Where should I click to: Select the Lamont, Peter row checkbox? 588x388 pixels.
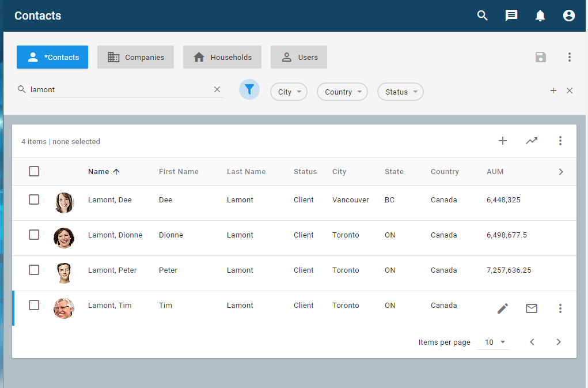pos(34,270)
